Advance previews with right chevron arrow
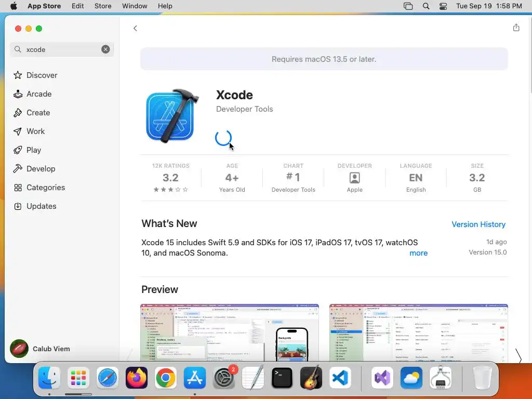This screenshot has height=399, width=532. coord(518,356)
